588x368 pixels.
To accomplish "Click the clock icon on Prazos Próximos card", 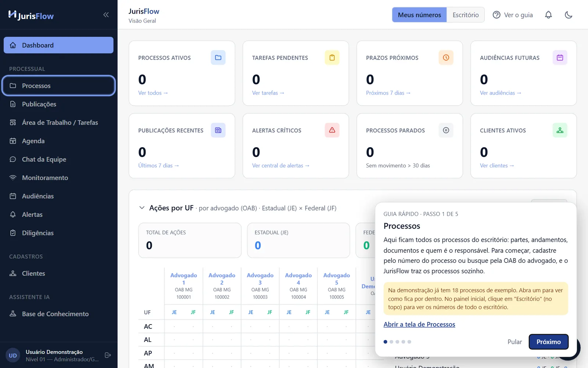I will tap(446, 57).
